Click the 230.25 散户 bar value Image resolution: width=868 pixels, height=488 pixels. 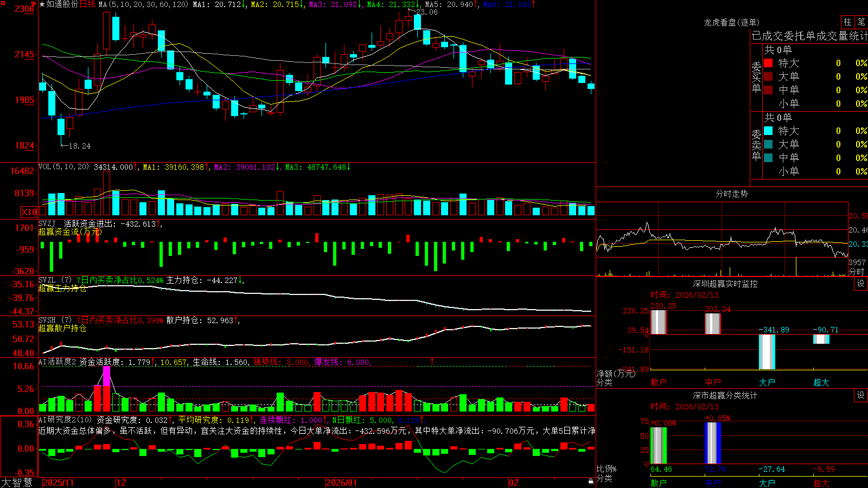tap(663, 306)
